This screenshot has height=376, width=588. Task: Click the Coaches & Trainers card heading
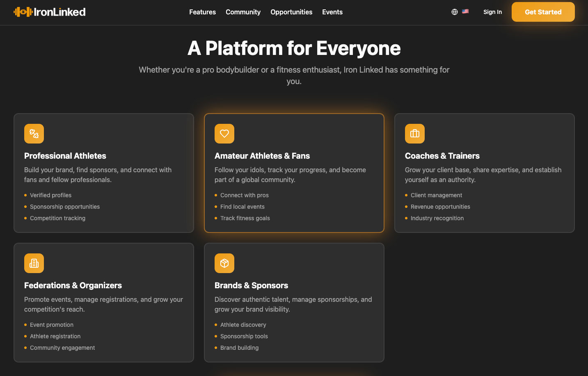click(442, 156)
